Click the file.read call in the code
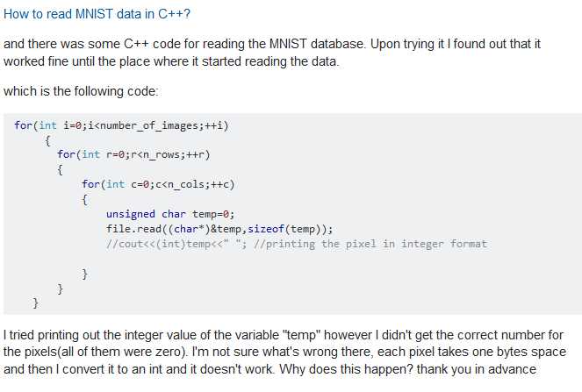Image resolution: width=582 pixels, height=392 pixels. pyautogui.click(x=219, y=229)
